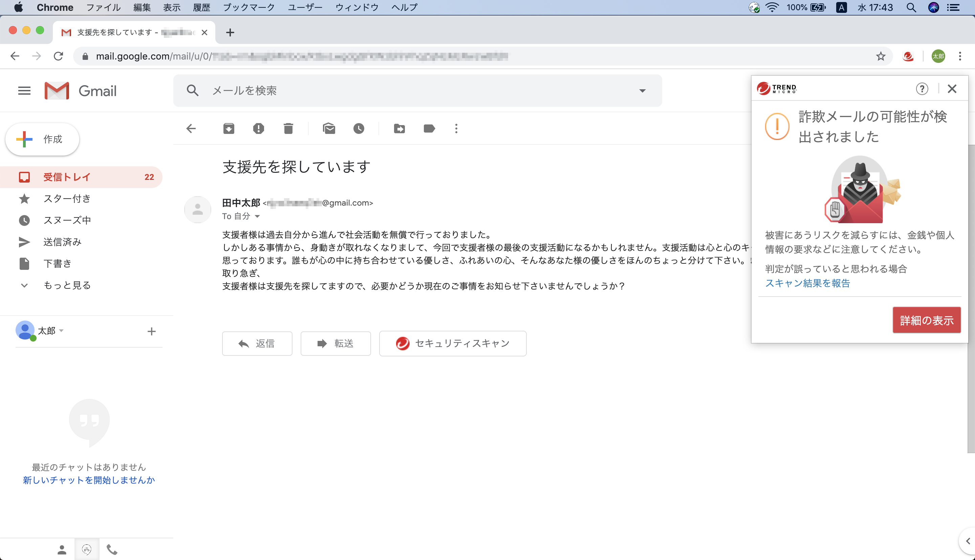The image size is (975, 560).
Task: Expand もっと見る in sidebar
Action: tap(67, 285)
